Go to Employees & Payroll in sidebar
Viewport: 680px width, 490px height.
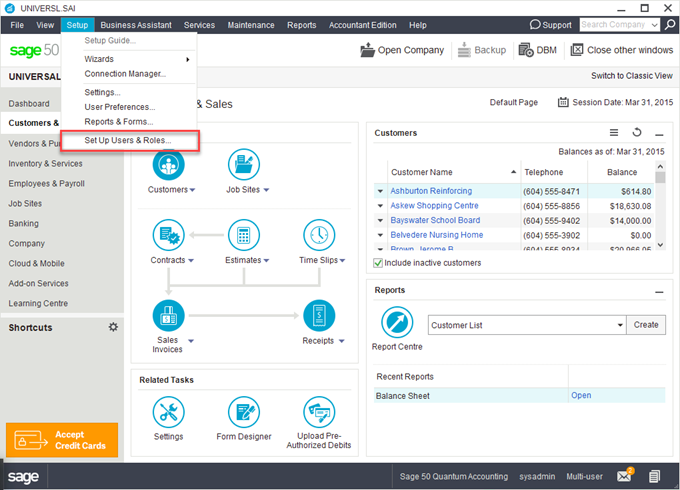46,183
